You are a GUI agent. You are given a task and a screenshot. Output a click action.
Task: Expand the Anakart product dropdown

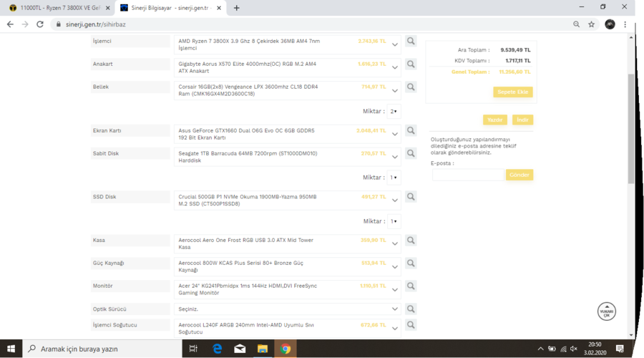(x=395, y=67)
